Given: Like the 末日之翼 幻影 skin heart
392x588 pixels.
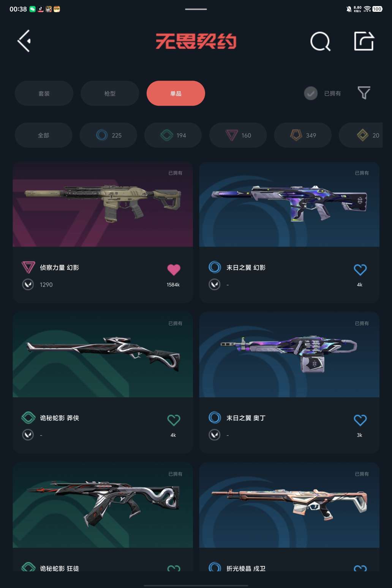Looking at the screenshot, I should tap(360, 270).
